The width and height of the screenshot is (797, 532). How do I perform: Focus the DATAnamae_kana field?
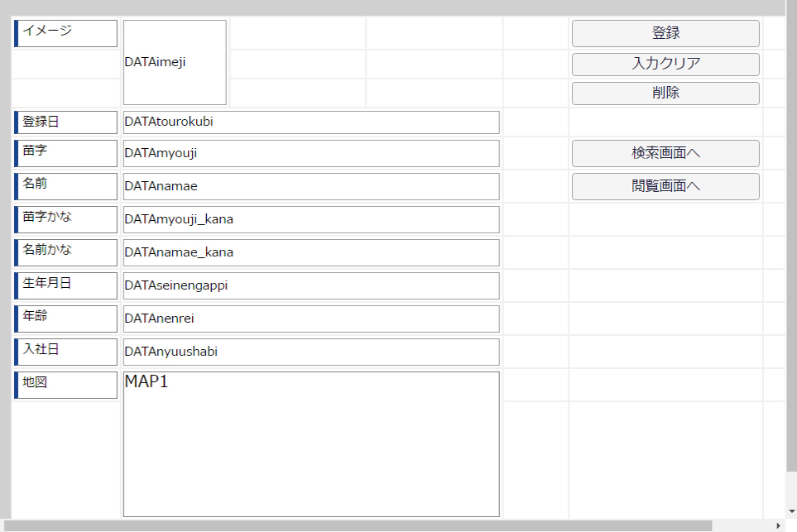[x=311, y=252]
